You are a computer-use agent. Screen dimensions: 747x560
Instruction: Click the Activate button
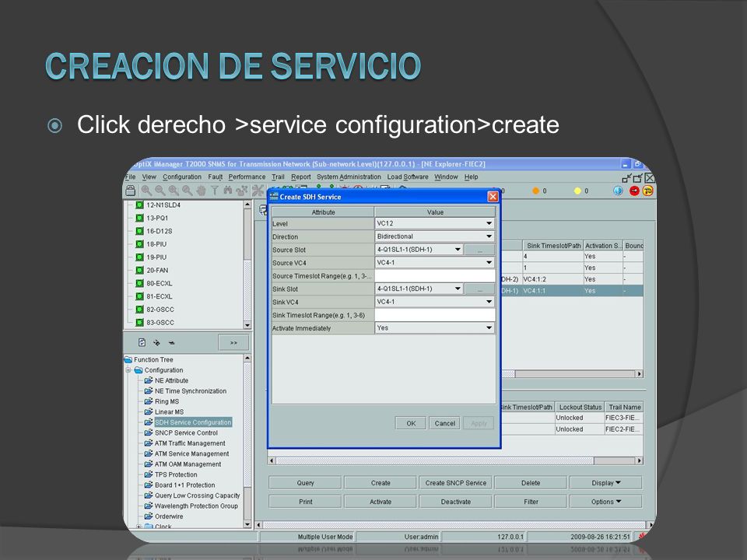click(381, 502)
